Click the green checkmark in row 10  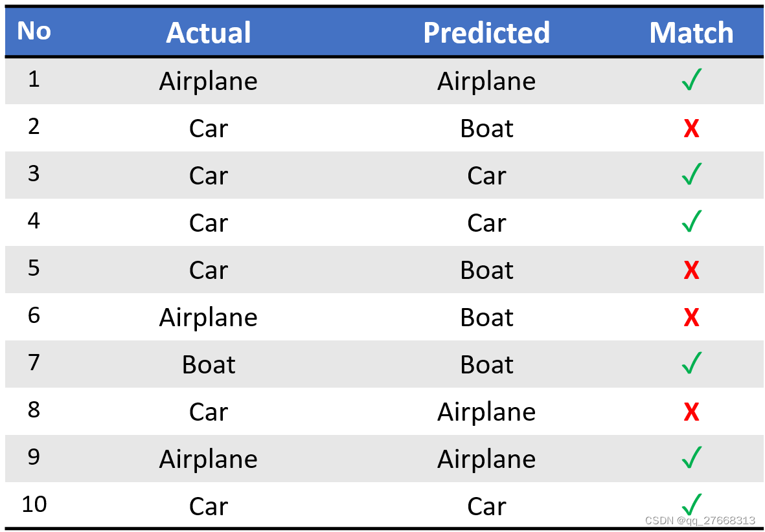point(692,505)
